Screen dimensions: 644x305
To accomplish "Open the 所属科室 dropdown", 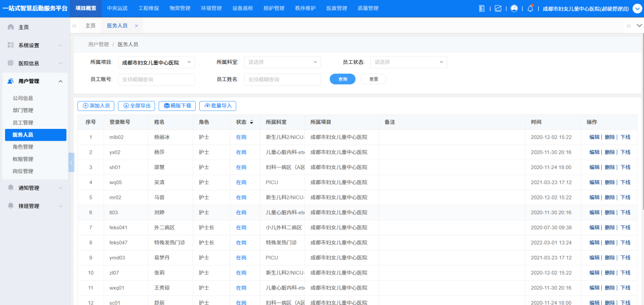I will 283,62.
